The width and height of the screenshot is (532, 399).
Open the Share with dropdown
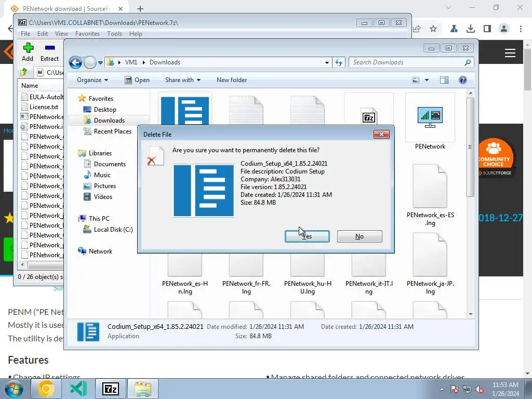(x=182, y=80)
